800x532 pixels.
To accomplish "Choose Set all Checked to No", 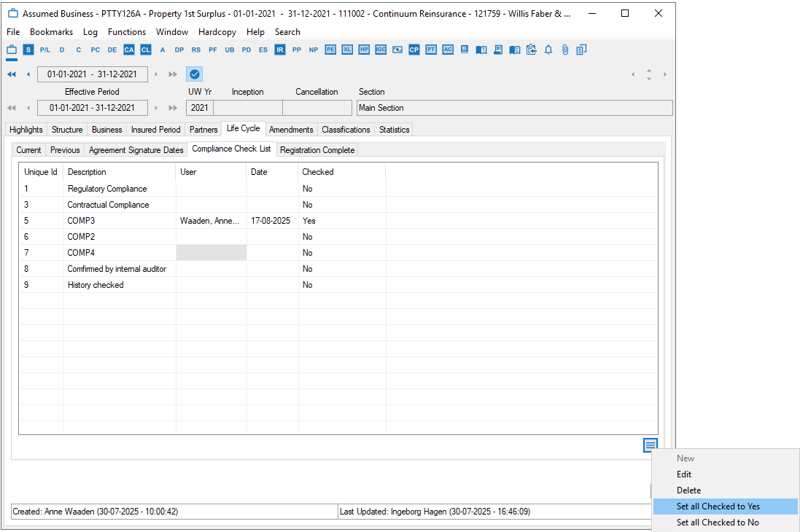I will point(717,523).
